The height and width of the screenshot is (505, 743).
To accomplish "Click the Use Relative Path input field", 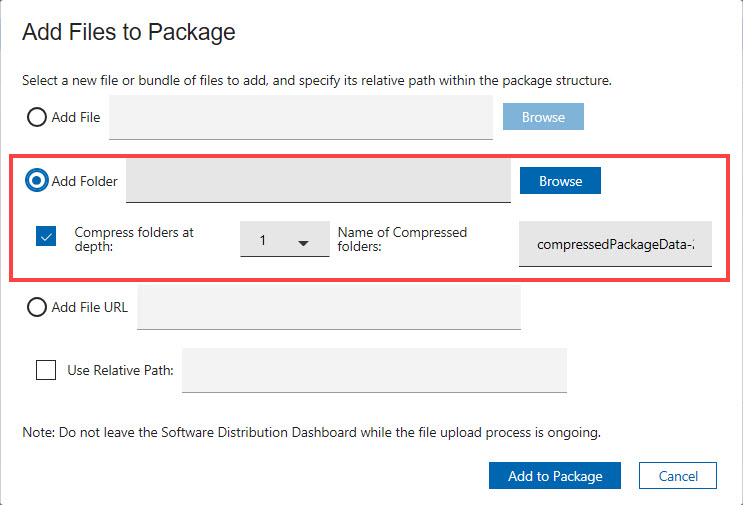I will click(x=374, y=370).
